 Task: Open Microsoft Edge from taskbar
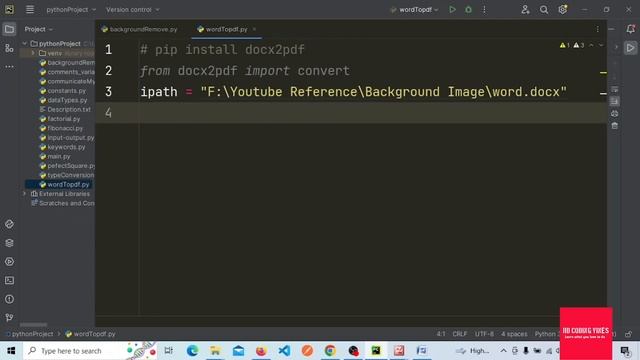192,351
